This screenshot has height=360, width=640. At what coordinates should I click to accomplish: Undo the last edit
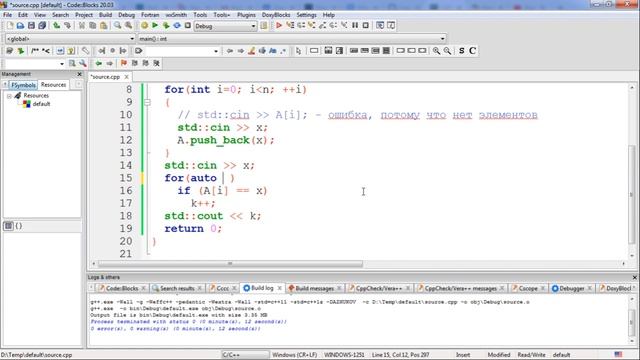pyautogui.click(x=56, y=25)
